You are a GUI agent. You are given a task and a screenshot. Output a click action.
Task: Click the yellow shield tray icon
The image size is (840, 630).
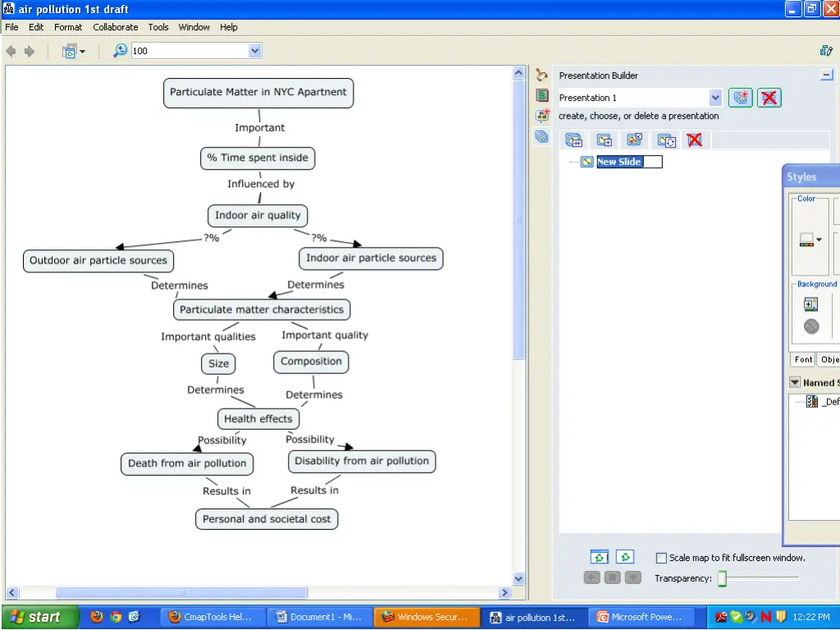point(781,617)
